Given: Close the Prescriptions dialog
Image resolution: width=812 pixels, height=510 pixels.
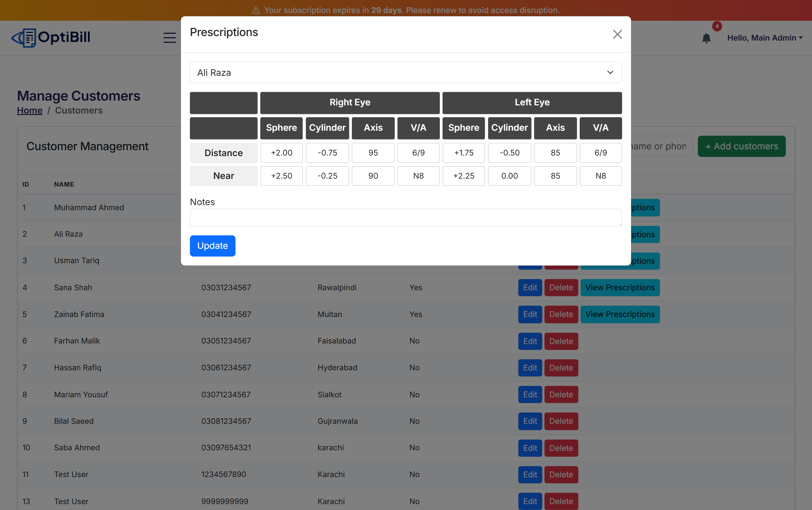Looking at the screenshot, I should 617,34.
